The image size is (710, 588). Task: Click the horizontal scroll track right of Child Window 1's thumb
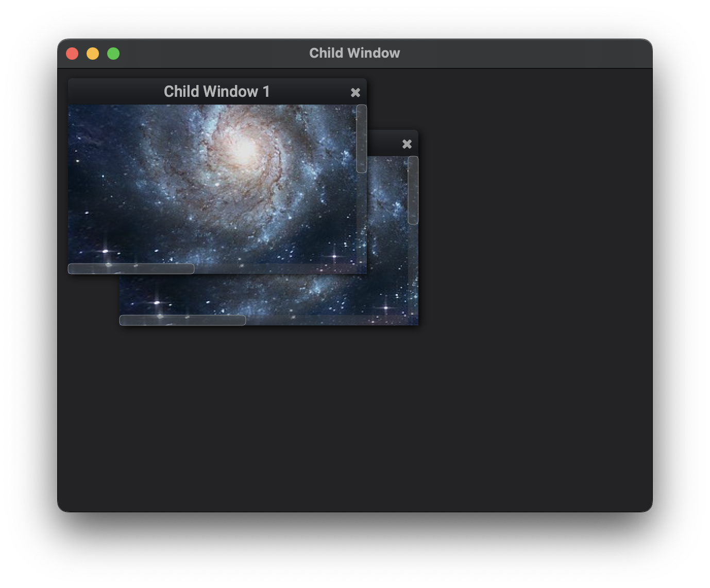(x=275, y=269)
